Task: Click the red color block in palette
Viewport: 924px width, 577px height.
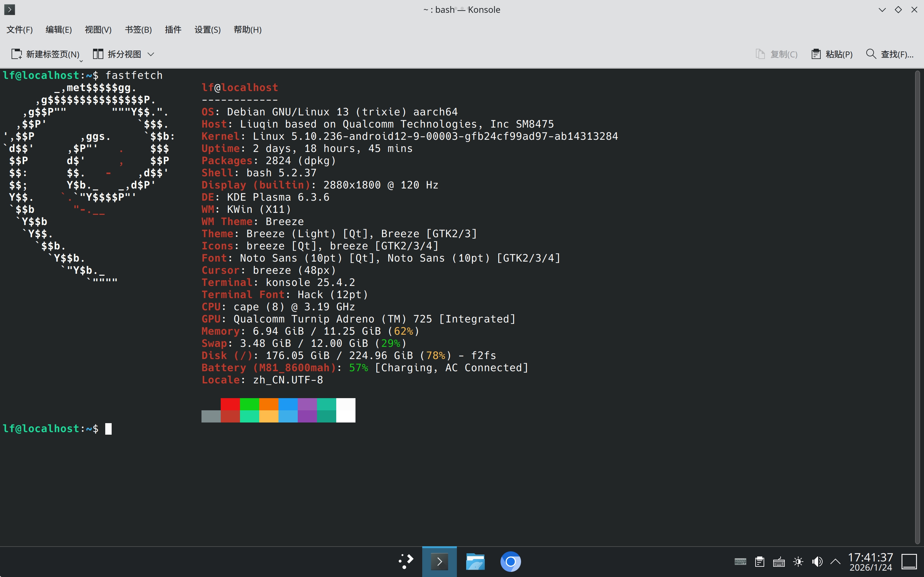Action: click(x=230, y=404)
